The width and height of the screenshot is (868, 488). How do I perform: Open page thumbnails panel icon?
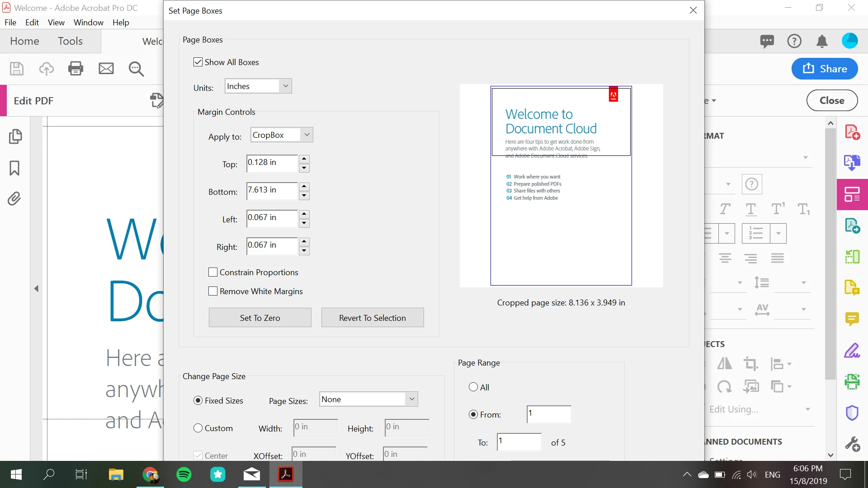click(15, 136)
